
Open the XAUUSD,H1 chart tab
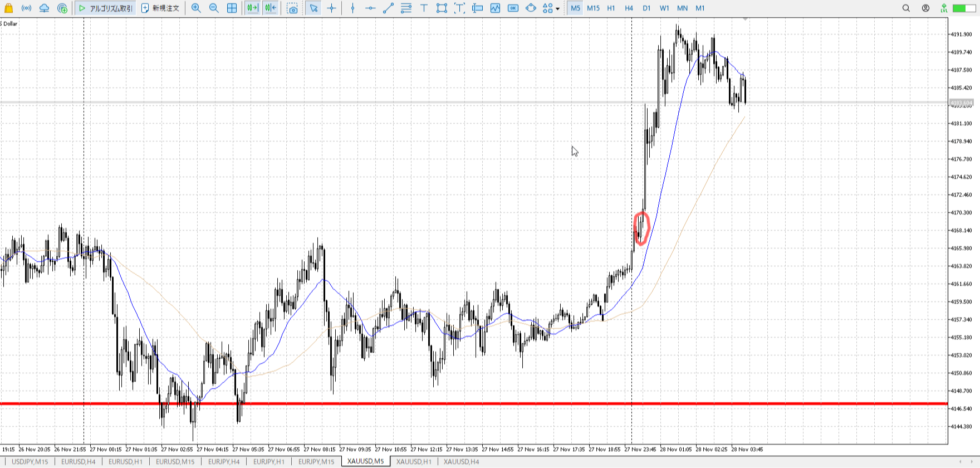[x=414, y=461]
